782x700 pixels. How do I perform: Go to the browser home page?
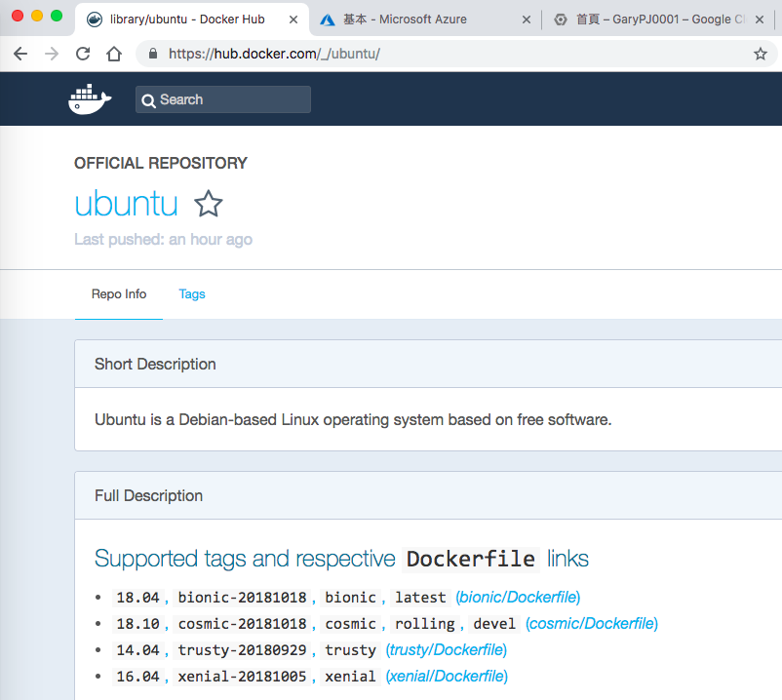coord(114,54)
